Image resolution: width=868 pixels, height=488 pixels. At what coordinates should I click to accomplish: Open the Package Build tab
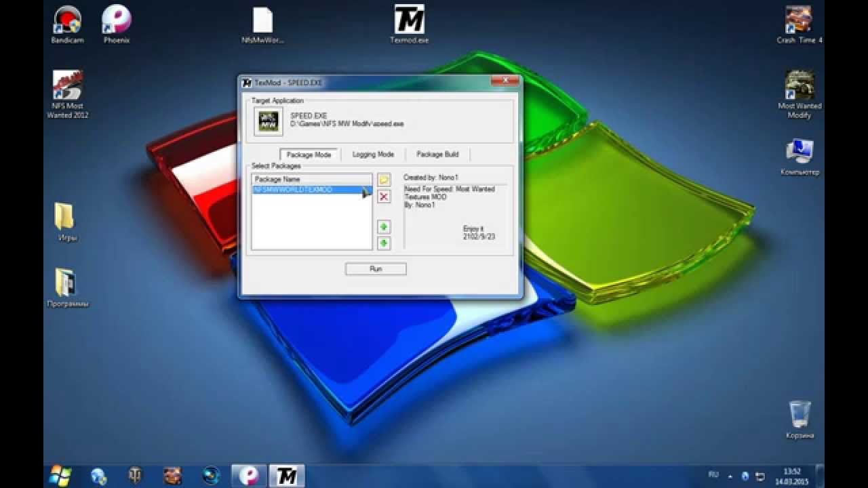437,155
